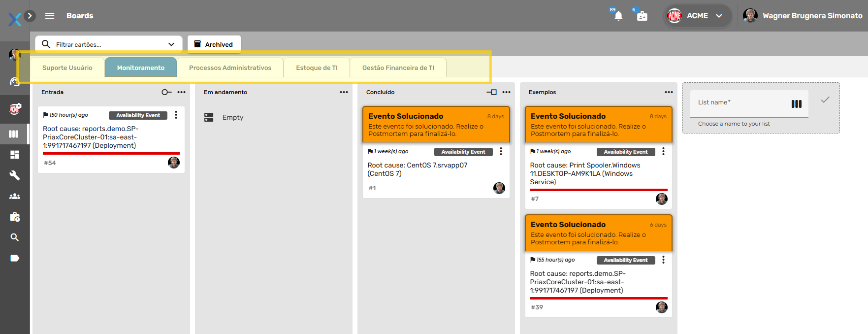Click the tag label sidebar icon
The width and height of the screenshot is (868, 334).
tap(15, 258)
